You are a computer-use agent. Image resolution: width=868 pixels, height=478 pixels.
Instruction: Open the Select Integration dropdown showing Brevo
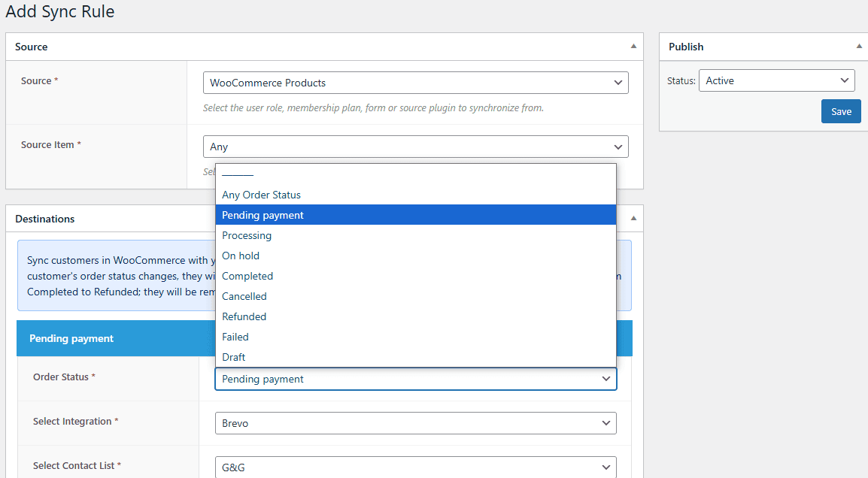415,423
